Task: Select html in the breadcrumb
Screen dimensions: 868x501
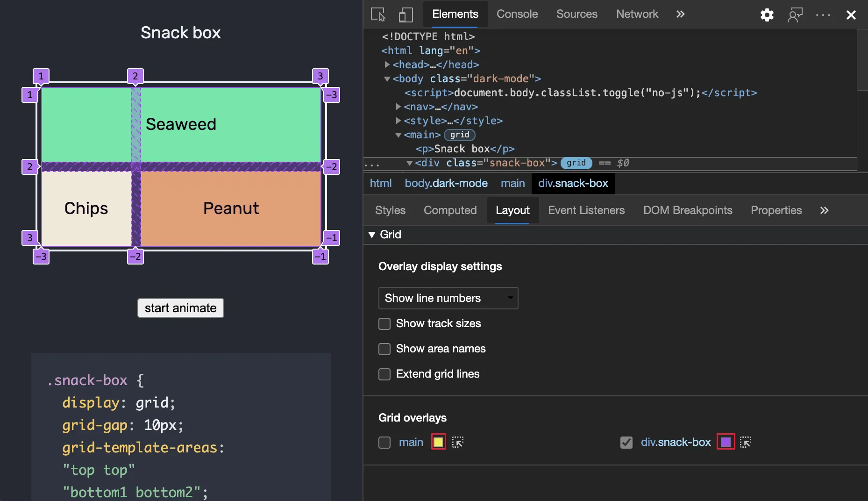Action: [x=381, y=183]
